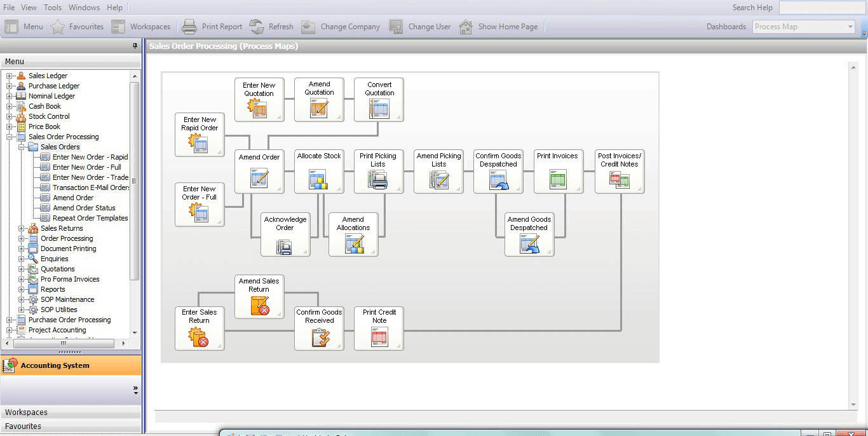Open the Tools menu

53,8
